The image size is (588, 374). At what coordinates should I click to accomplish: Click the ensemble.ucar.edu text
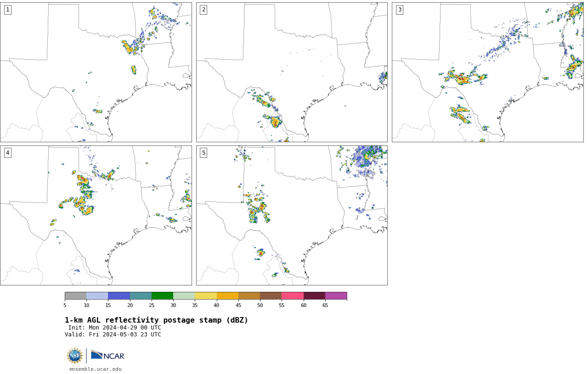click(96, 369)
